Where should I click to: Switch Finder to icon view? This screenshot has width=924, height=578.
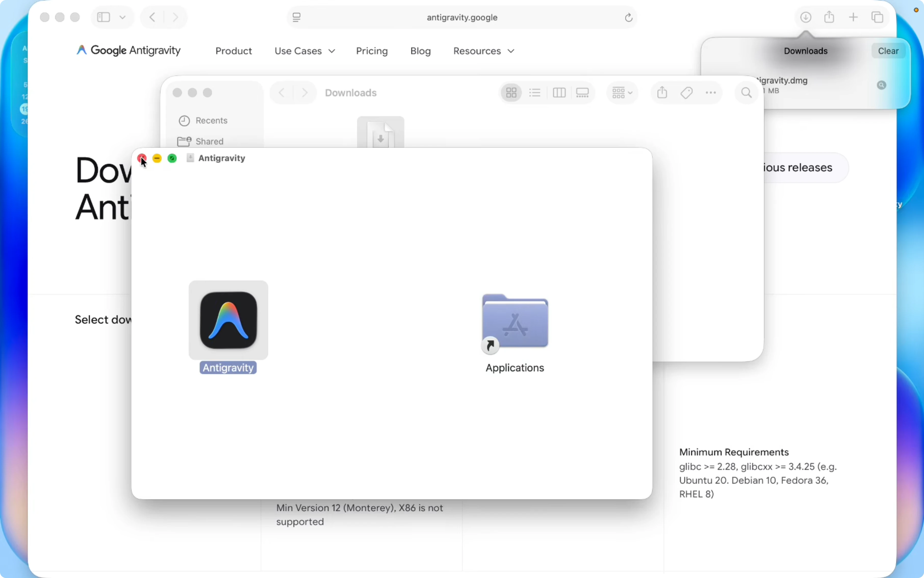pos(511,93)
